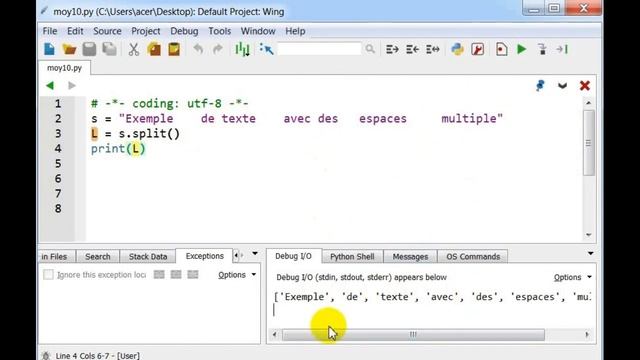
Task: Click the toolbar search input field
Action: (x=319, y=49)
